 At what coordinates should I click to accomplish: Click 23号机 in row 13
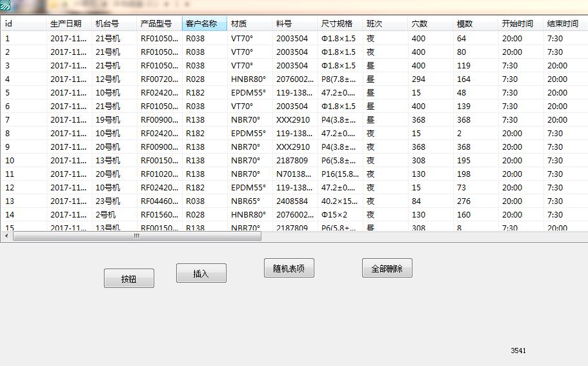108,201
